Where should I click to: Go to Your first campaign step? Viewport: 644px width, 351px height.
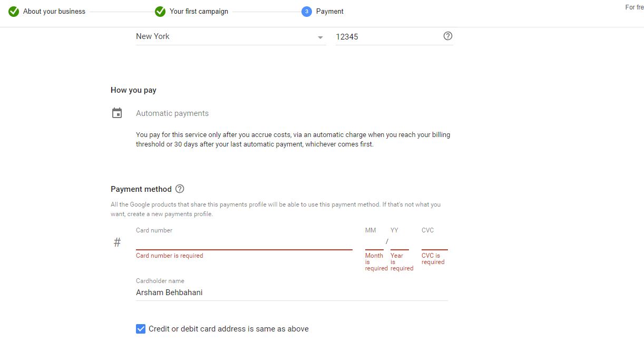point(199,12)
